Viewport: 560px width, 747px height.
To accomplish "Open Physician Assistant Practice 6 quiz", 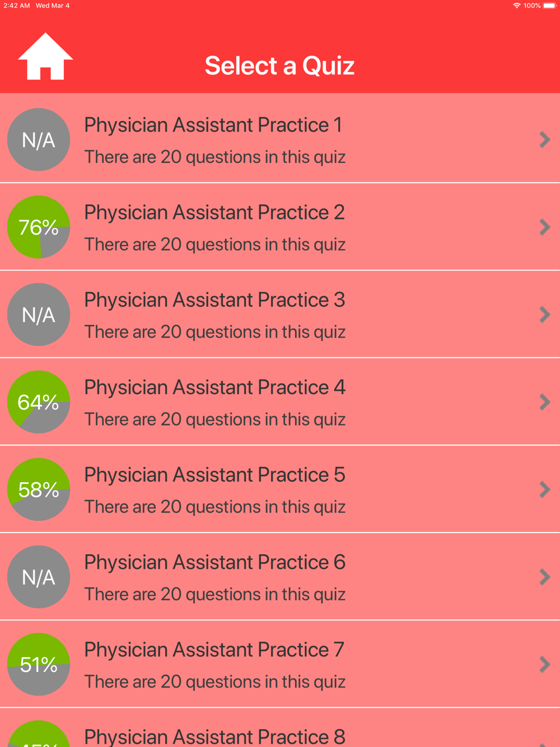I will (x=280, y=577).
